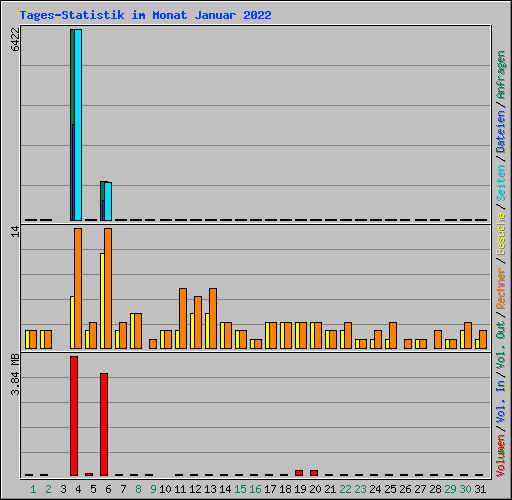Click the cyan Seiten bar for day 6
Screen dimensions: 512x500
pos(108,201)
